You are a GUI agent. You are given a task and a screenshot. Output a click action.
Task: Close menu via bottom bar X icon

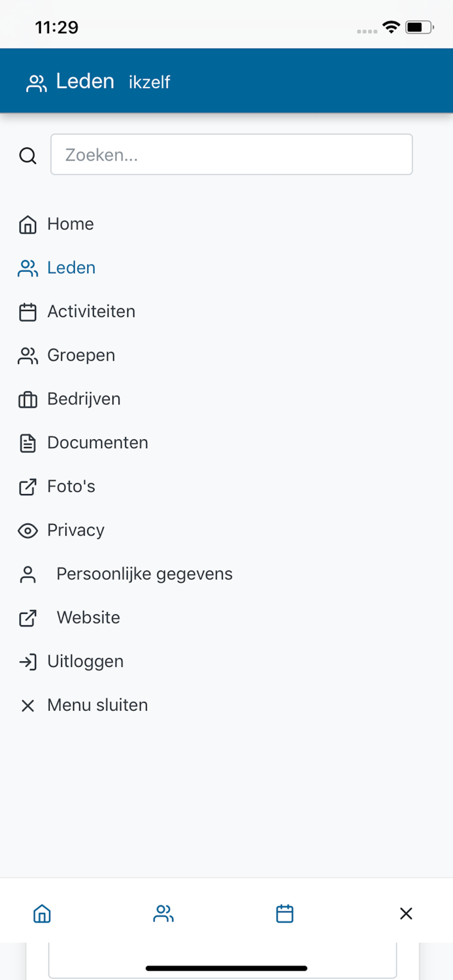pos(406,913)
